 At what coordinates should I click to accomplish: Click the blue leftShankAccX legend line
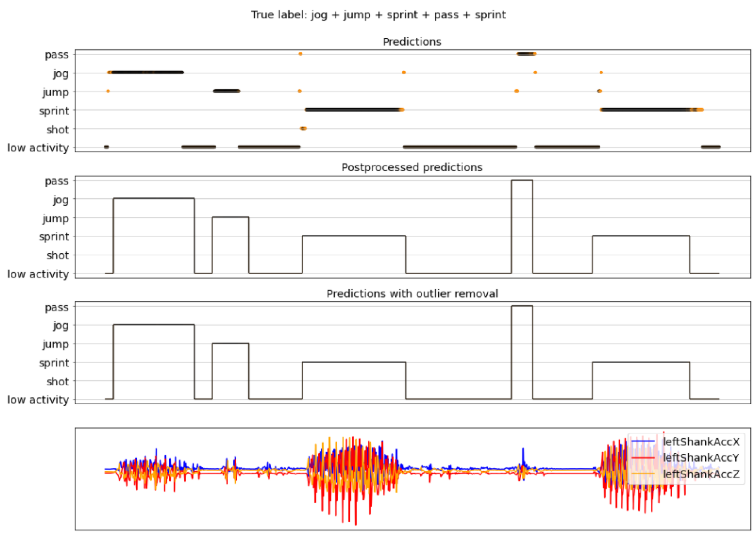643,442
